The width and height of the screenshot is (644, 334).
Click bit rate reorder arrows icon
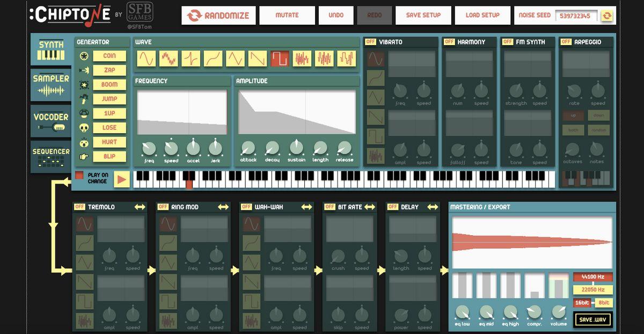[370, 207]
